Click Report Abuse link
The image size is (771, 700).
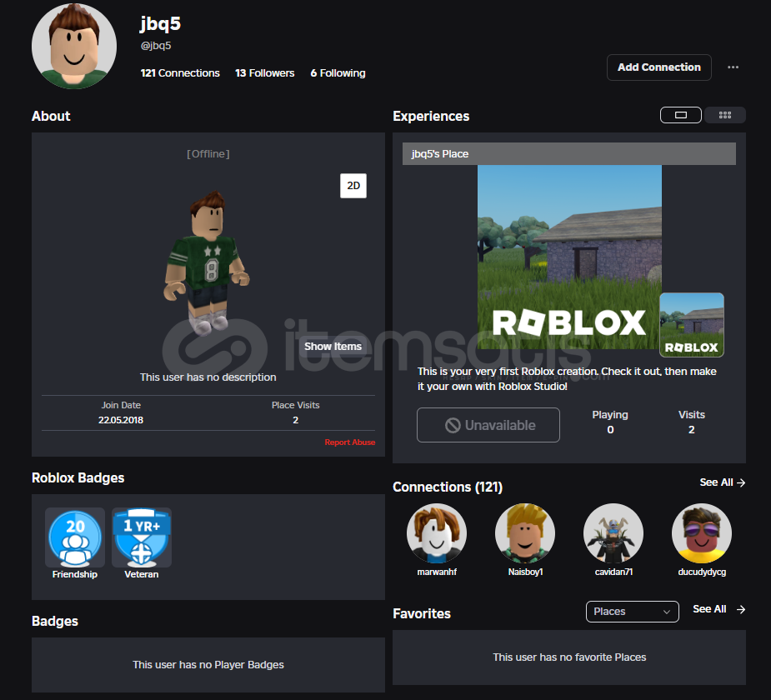point(349,442)
